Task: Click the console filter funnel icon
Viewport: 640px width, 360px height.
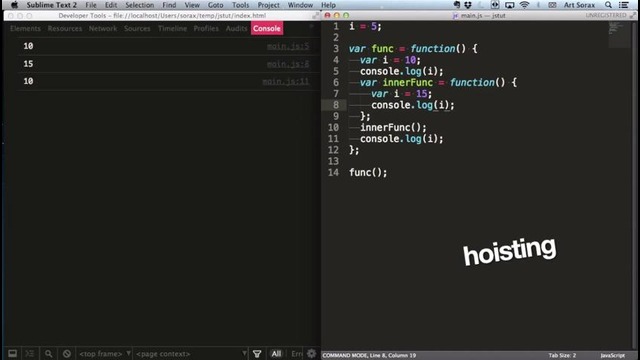Action: coord(257,353)
